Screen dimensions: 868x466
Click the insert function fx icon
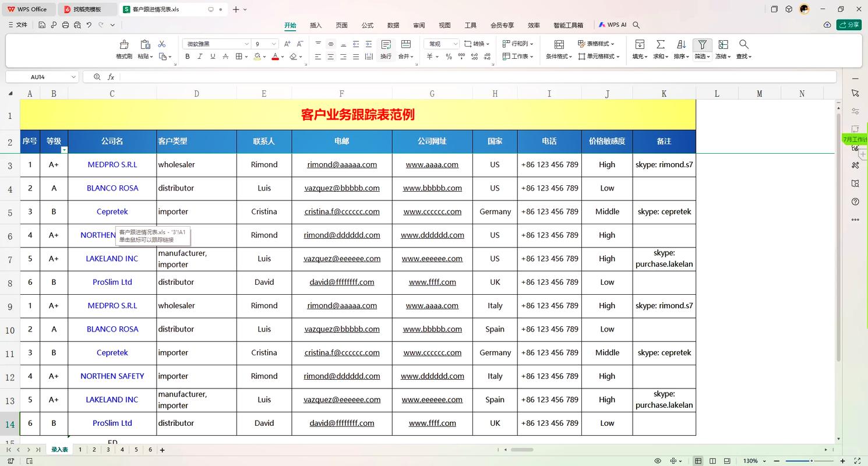click(111, 77)
